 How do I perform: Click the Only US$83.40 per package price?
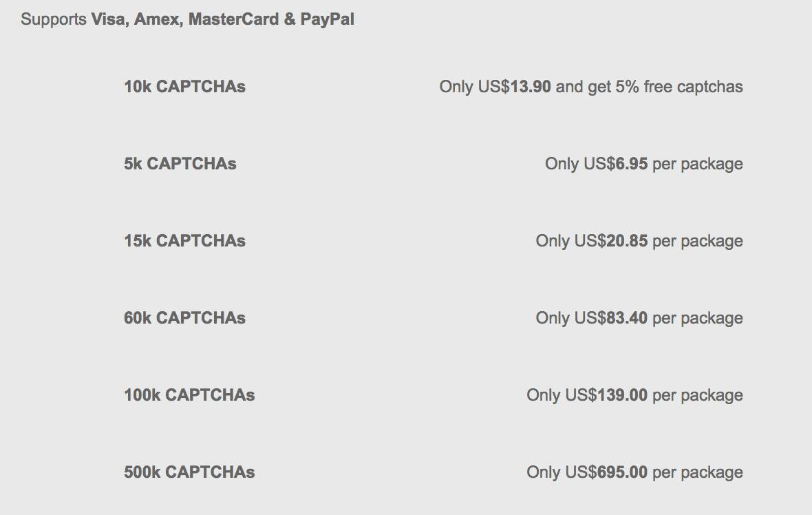[639, 318]
